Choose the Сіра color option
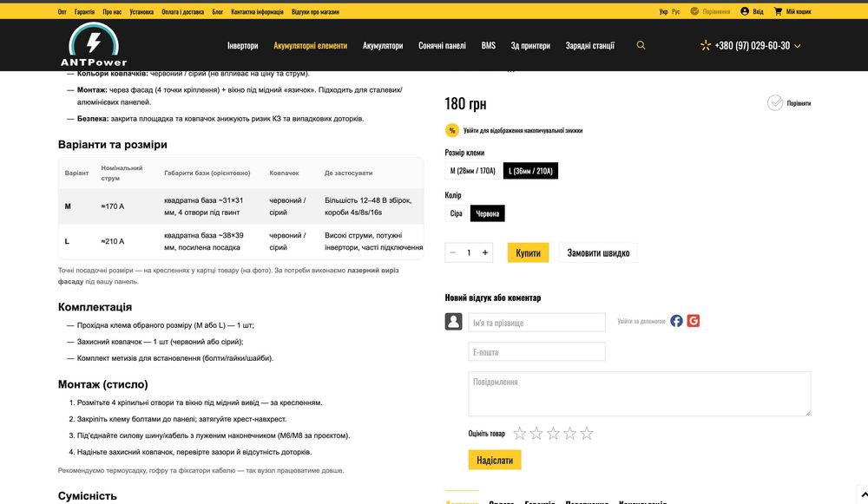The height and width of the screenshot is (504, 868). click(x=457, y=213)
